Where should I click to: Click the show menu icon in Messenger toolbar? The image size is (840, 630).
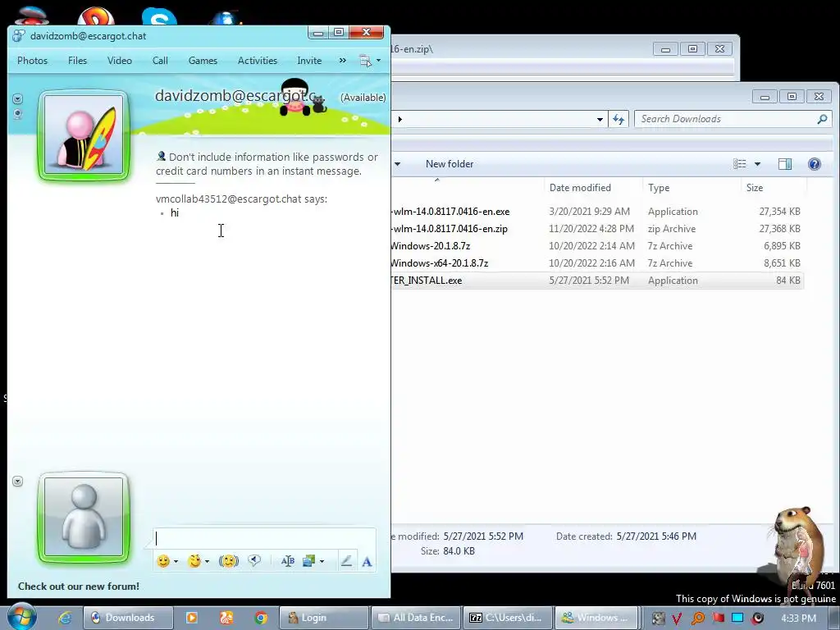coord(365,61)
